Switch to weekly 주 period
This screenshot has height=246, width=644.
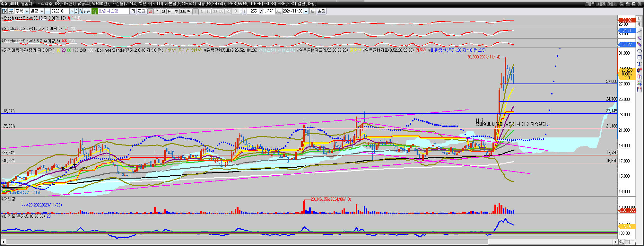tap(157, 11)
